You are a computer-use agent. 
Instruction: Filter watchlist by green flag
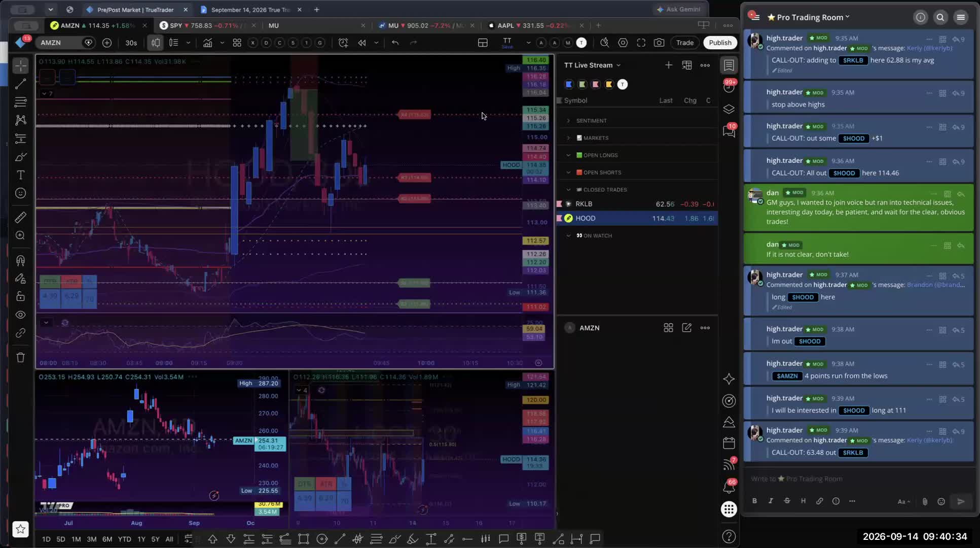[x=582, y=84]
